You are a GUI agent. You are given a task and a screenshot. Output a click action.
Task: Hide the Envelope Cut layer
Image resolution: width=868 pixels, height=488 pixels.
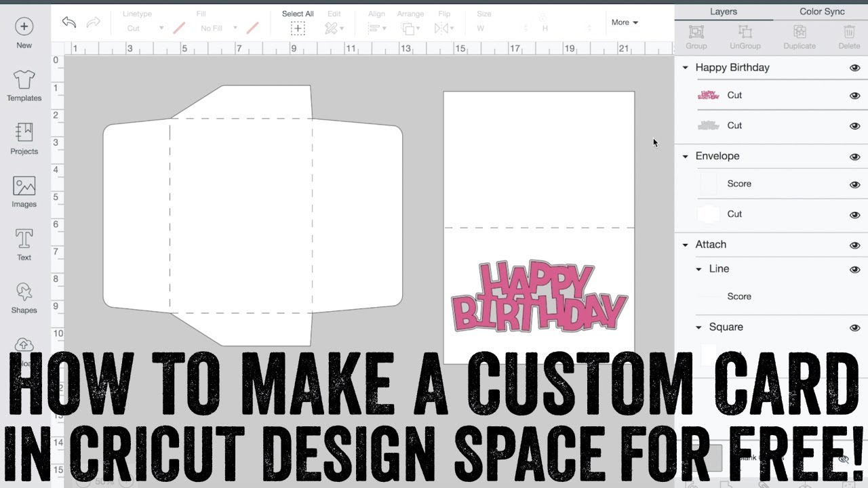click(x=854, y=215)
